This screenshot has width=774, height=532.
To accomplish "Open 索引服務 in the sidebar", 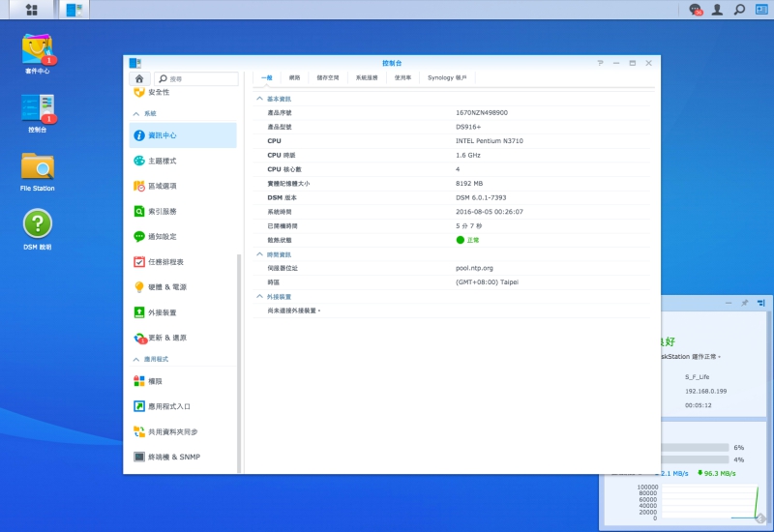I will (x=183, y=211).
